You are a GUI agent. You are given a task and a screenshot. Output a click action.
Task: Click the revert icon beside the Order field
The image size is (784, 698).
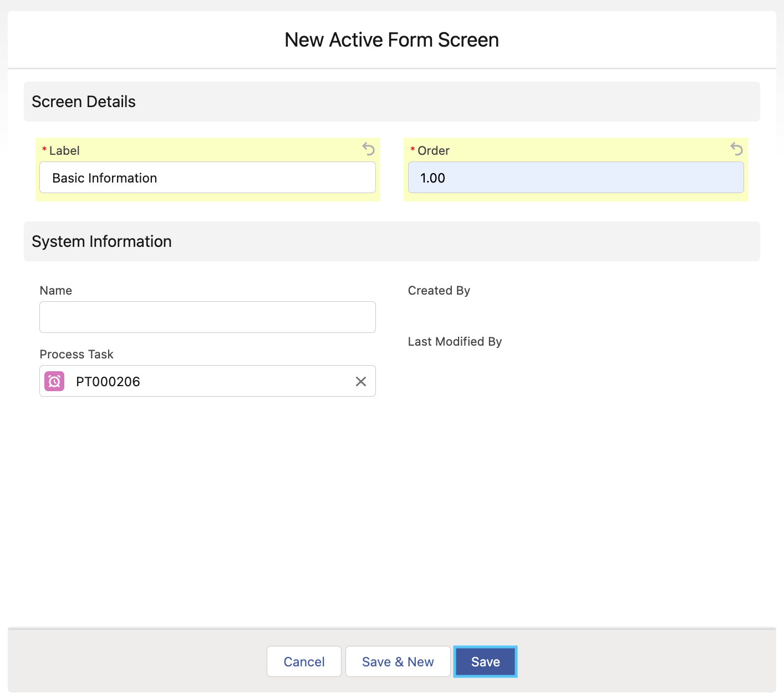click(x=736, y=149)
